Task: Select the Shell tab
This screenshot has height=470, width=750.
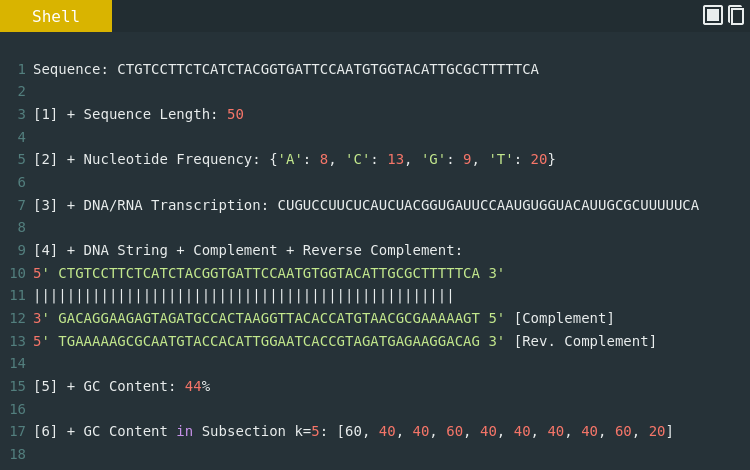Action: click(56, 16)
